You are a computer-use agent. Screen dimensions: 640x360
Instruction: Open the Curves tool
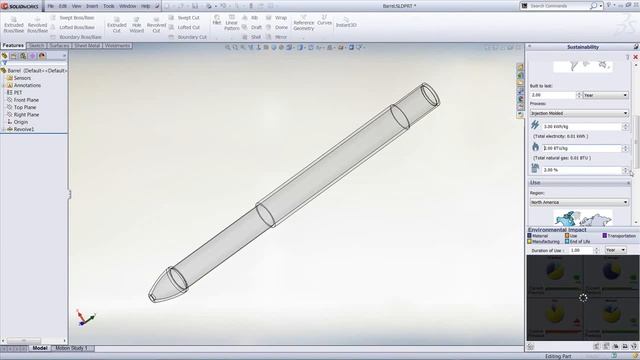pyautogui.click(x=324, y=20)
